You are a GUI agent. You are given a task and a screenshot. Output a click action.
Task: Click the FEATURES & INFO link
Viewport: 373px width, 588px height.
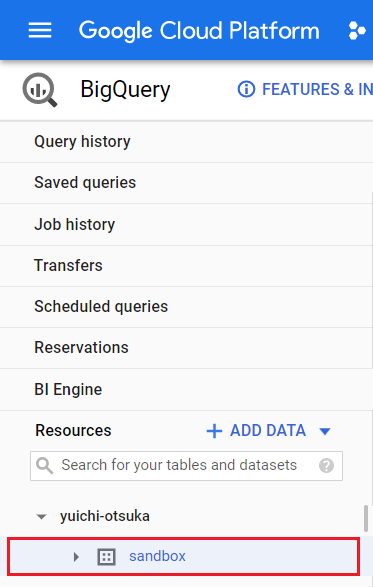(x=317, y=90)
